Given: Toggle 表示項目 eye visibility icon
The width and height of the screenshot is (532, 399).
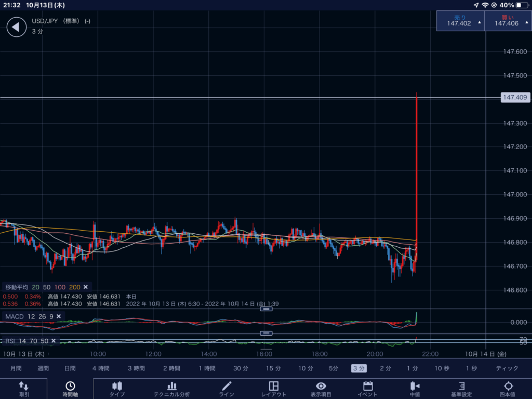Looking at the screenshot, I should 321,386.
